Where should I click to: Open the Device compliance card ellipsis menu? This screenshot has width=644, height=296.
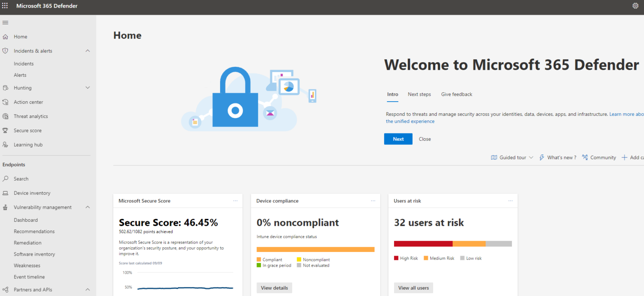tap(373, 201)
